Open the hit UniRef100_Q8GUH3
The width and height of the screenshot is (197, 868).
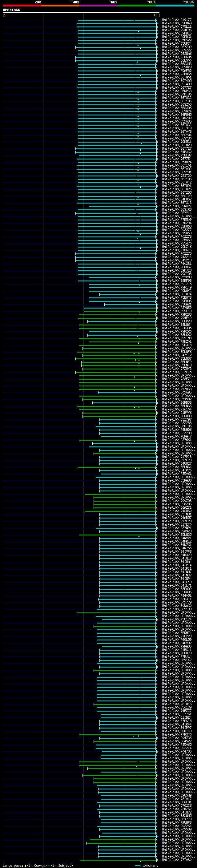tap(176, 416)
